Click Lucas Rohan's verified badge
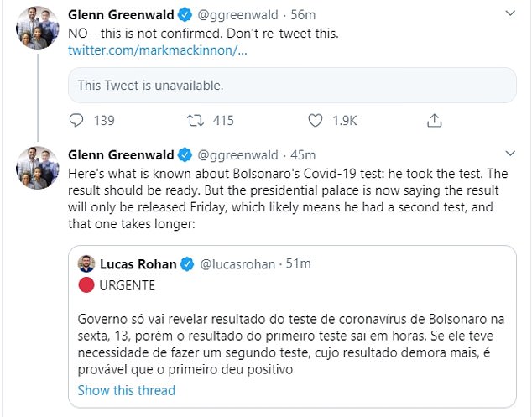 pos(187,264)
